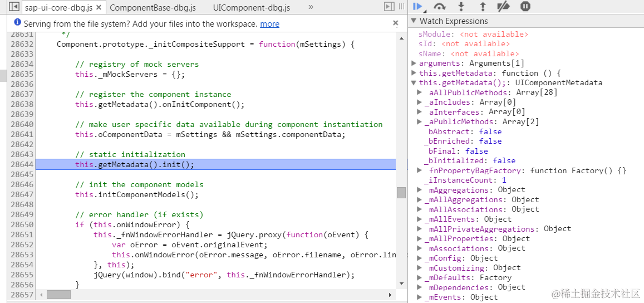Deactivate all breakpoints
644x303 pixels.
click(504, 6)
